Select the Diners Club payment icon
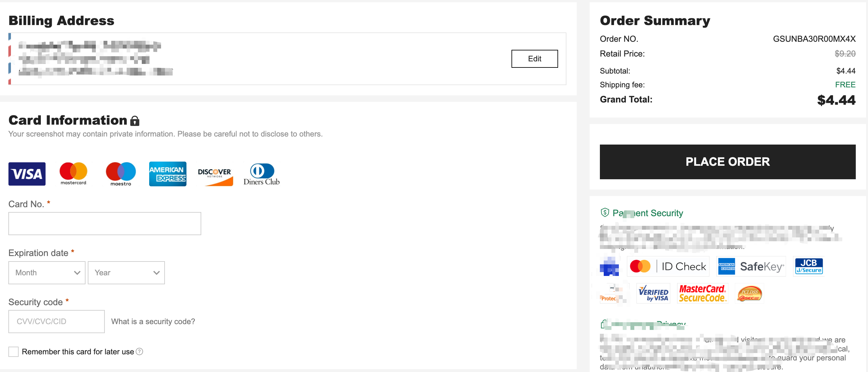 tap(262, 174)
